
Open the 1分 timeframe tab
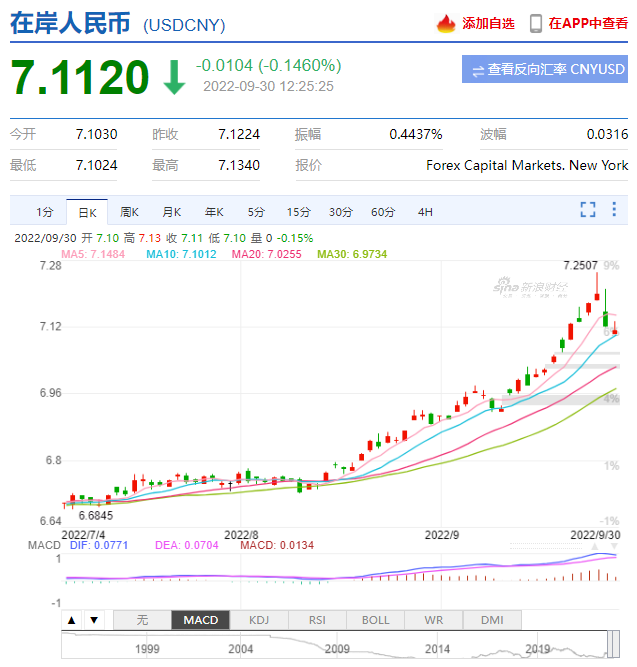click(x=45, y=211)
